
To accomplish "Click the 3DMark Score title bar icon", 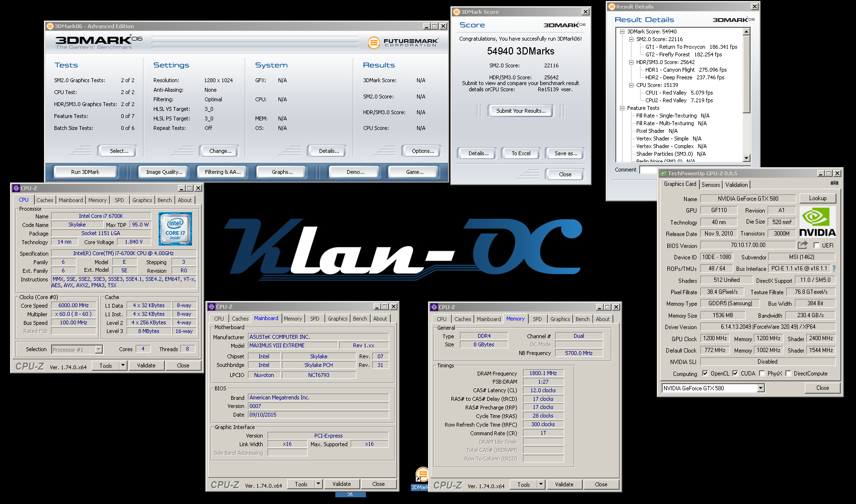I will click(457, 12).
